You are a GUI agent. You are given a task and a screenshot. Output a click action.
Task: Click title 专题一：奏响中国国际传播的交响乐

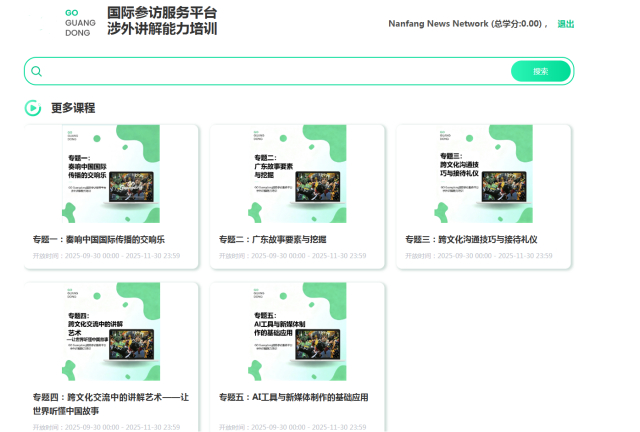tap(99, 240)
